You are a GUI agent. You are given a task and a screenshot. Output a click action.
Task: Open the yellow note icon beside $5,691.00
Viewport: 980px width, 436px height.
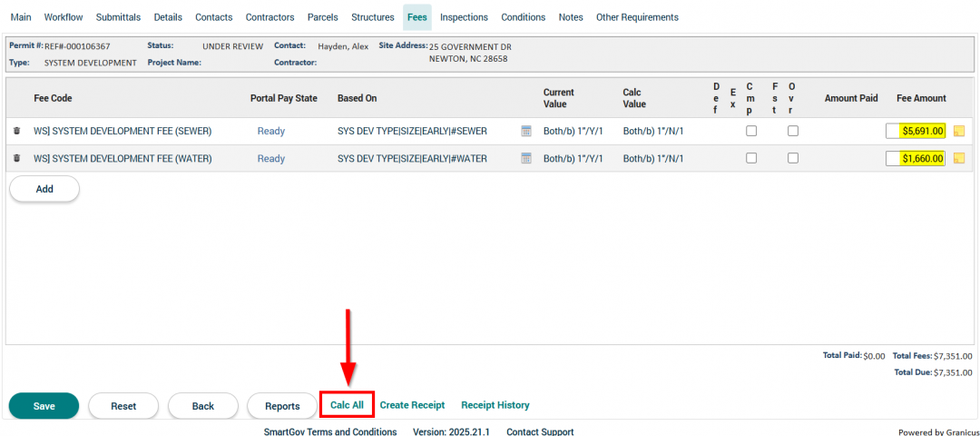tap(959, 131)
